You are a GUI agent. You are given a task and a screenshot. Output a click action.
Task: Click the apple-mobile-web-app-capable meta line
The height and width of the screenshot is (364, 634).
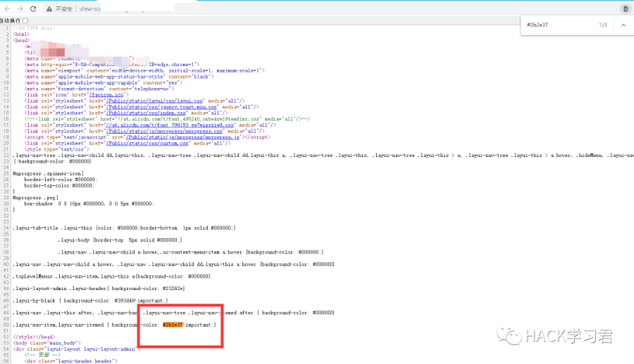104,83
